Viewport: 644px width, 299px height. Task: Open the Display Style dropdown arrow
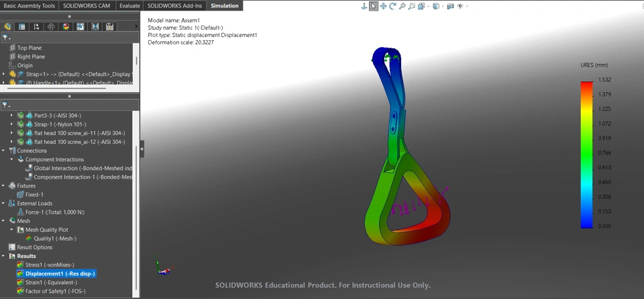pos(443,7)
